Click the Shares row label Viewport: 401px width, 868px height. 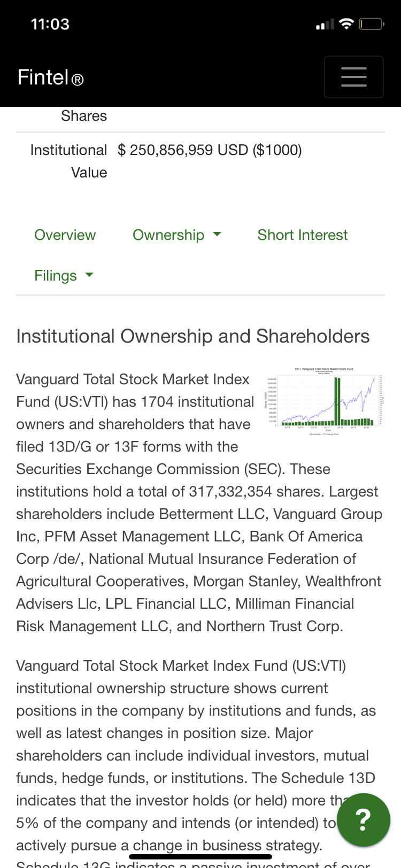point(84,116)
